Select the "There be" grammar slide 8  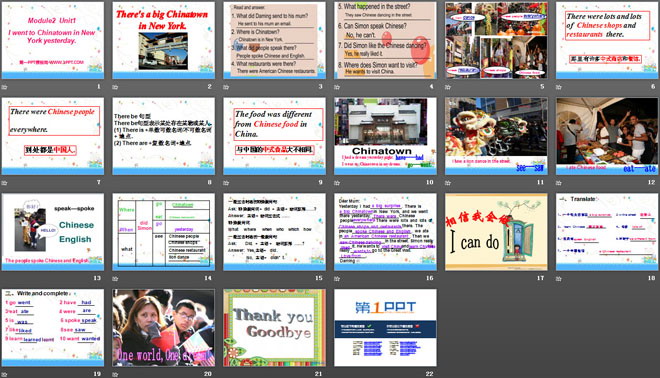coord(163,136)
